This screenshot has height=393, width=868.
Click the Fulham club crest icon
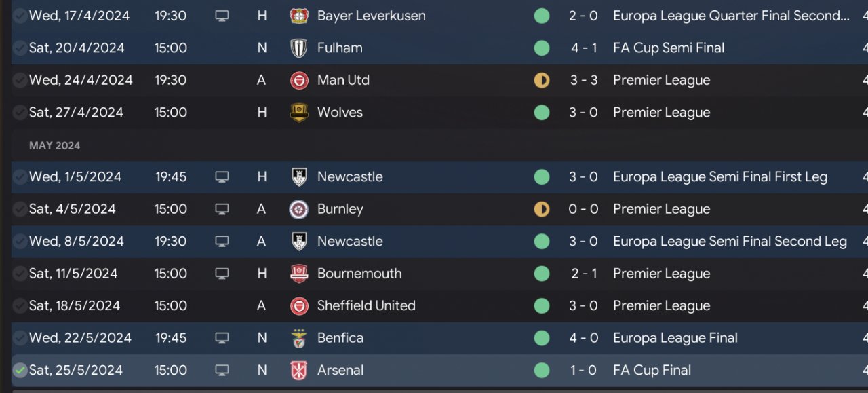[x=299, y=48]
